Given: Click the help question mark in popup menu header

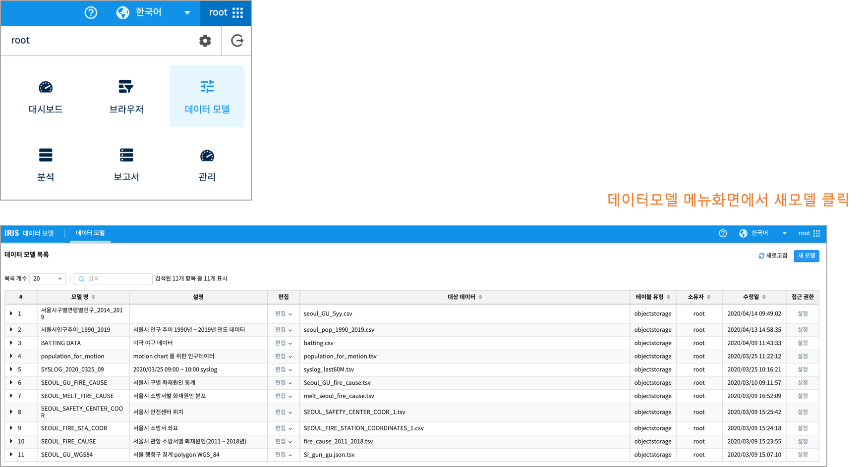Looking at the screenshot, I should (x=91, y=12).
